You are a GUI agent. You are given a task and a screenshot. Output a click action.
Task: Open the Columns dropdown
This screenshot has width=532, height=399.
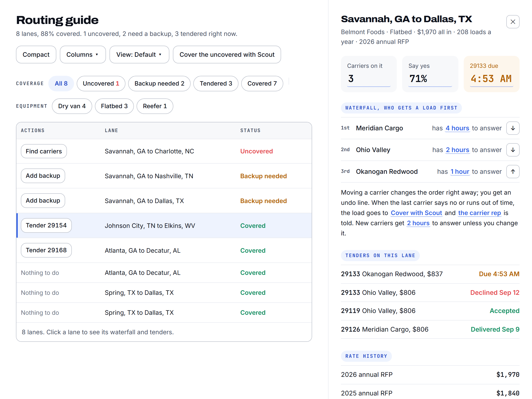click(83, 55)
